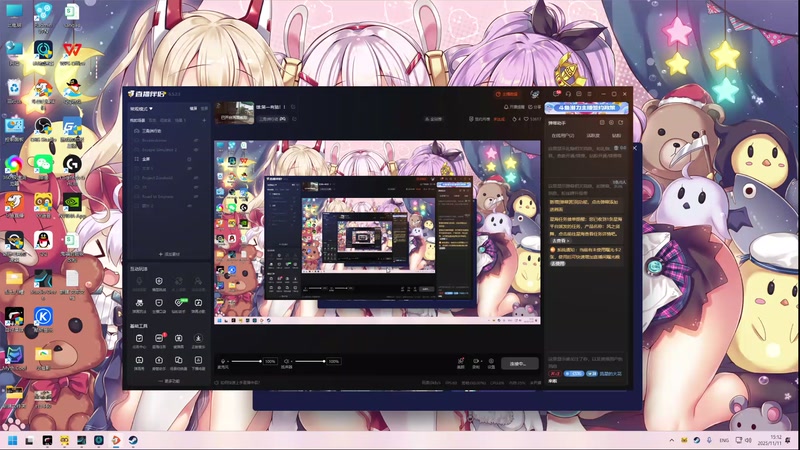Show hidden system tray icons chevron
This screenshot has height=450, width=800.
click(x=671, y=440)
